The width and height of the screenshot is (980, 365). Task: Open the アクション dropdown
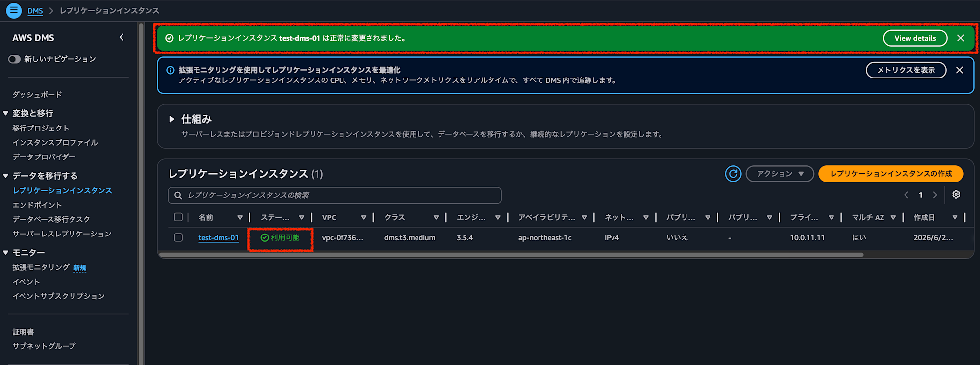(x=780, y=174)
